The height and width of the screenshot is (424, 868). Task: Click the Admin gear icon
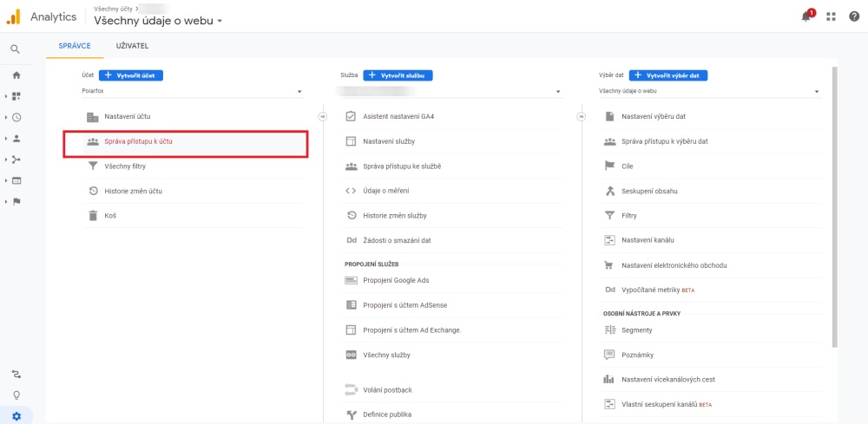pos(16,416)
